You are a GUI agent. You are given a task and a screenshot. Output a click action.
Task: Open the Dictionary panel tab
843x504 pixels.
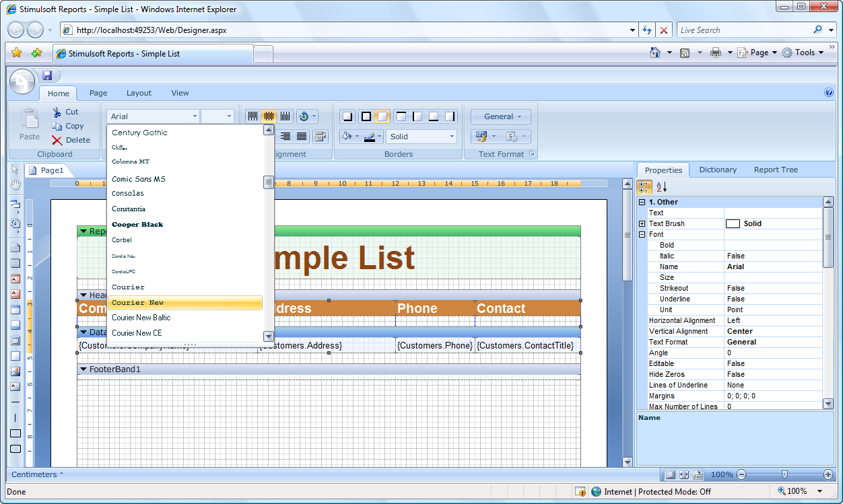click(x=717, y=170)
